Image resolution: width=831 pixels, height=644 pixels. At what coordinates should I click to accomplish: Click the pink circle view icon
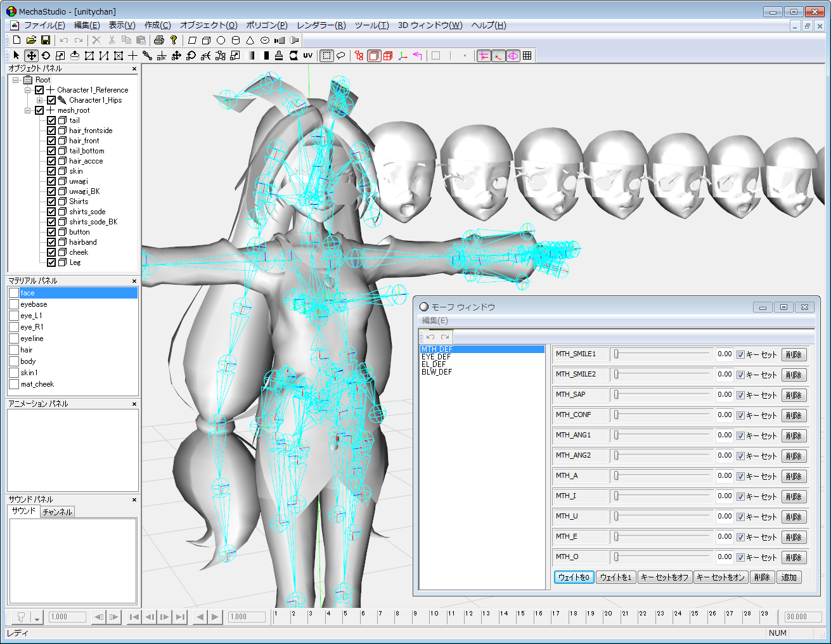pos(513,56)
